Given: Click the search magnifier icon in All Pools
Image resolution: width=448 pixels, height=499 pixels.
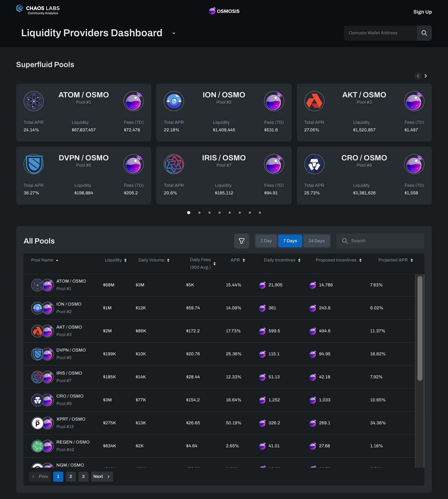Looking at the screenshot, I should click(x=345, y=241).
